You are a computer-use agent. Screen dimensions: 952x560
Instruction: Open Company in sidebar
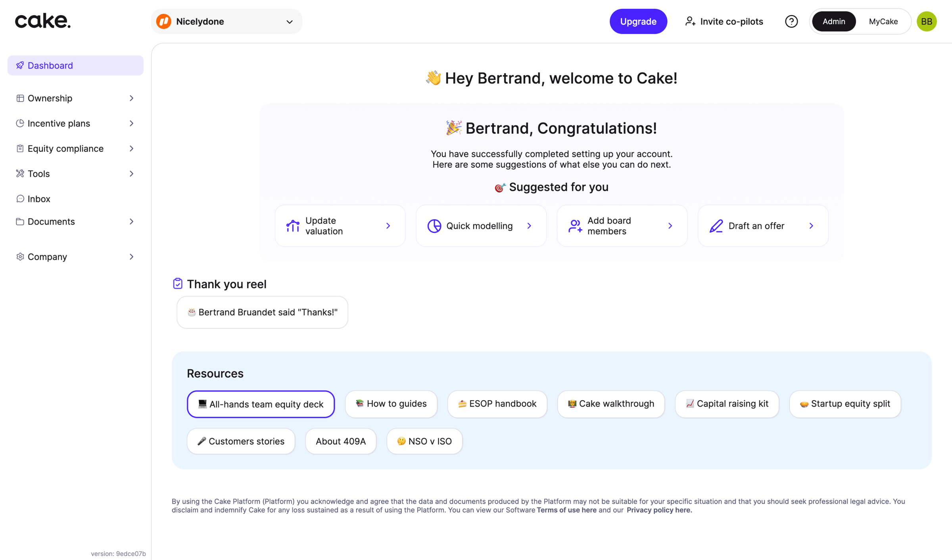(75, 257)
